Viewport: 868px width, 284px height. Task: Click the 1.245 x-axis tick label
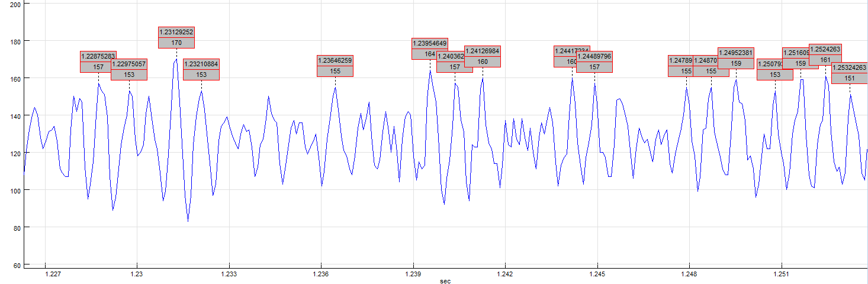pyautogui.click(x=597, y=275)
